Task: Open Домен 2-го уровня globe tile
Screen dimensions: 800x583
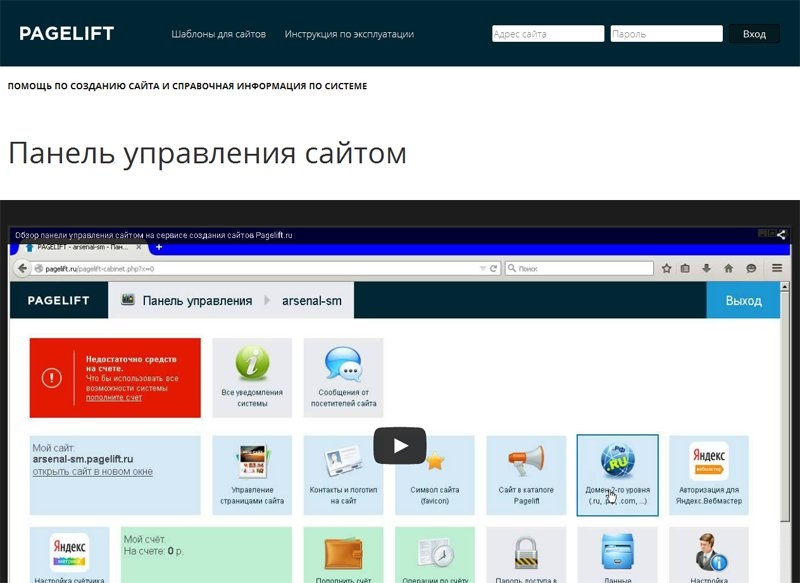Action: (x=617, y=475)
